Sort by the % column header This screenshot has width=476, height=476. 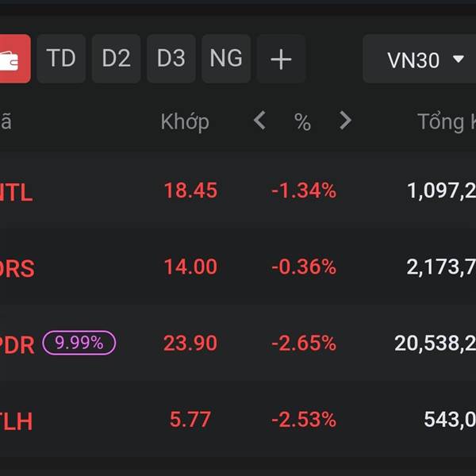click(x=302, y=122)
